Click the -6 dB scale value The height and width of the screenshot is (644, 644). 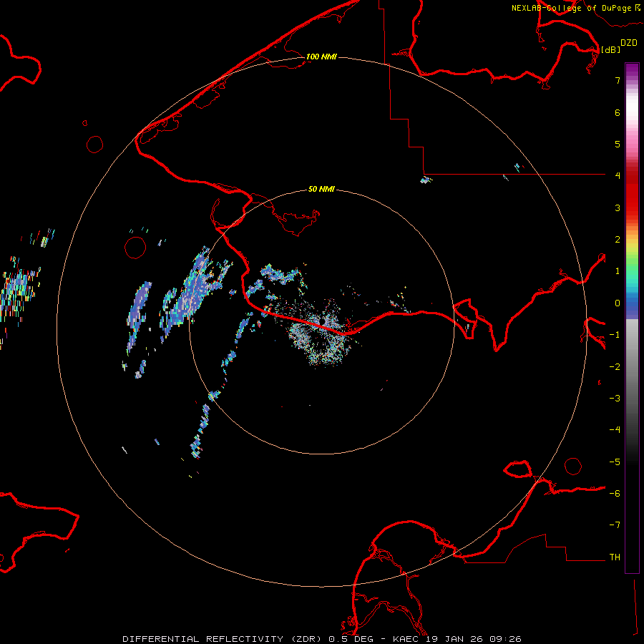click(615, 494)
